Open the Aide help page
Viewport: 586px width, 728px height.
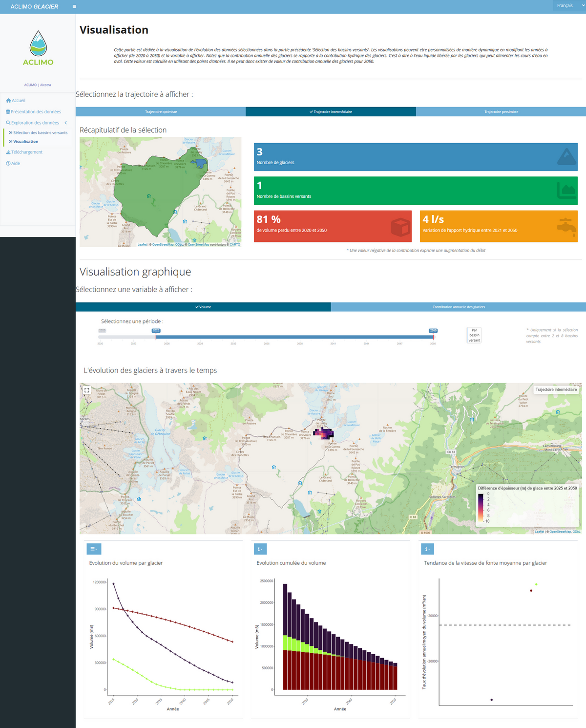16,164
